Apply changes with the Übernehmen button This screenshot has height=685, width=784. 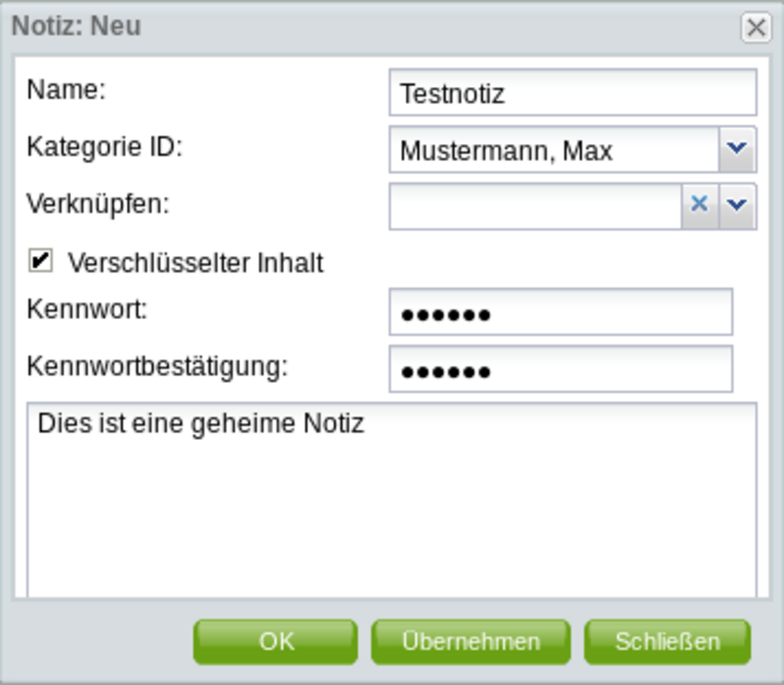[x=470, y=642]
